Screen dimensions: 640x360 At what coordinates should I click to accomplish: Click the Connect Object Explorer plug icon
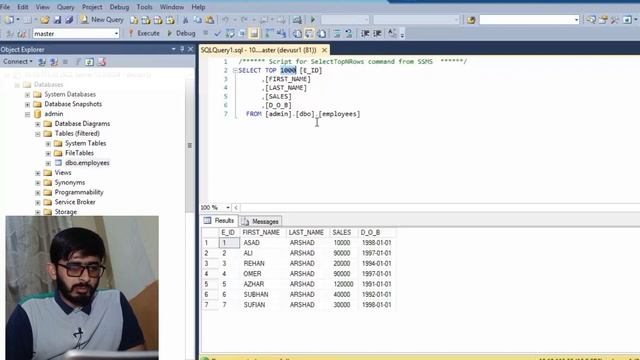click(x=42, y=62)
